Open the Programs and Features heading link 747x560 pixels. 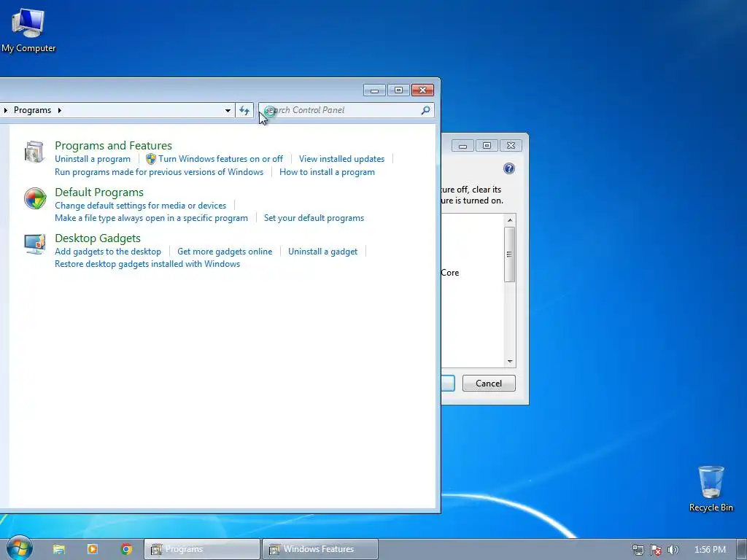click(113, 146)
